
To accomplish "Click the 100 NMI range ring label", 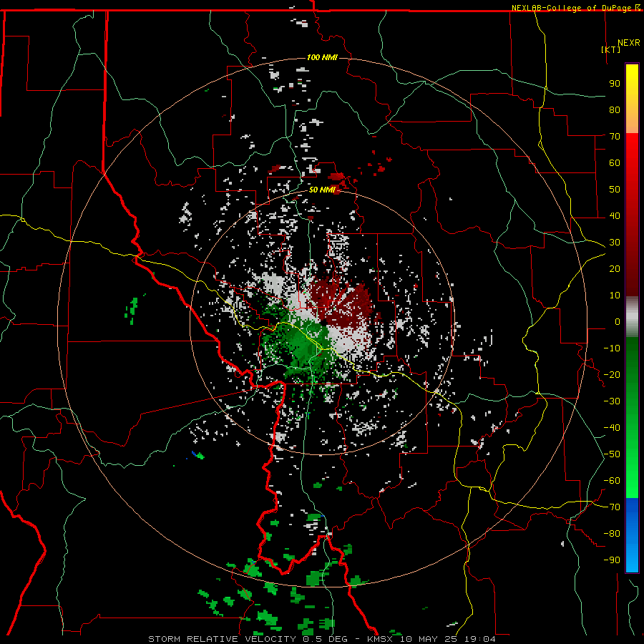I will point(322,57).
